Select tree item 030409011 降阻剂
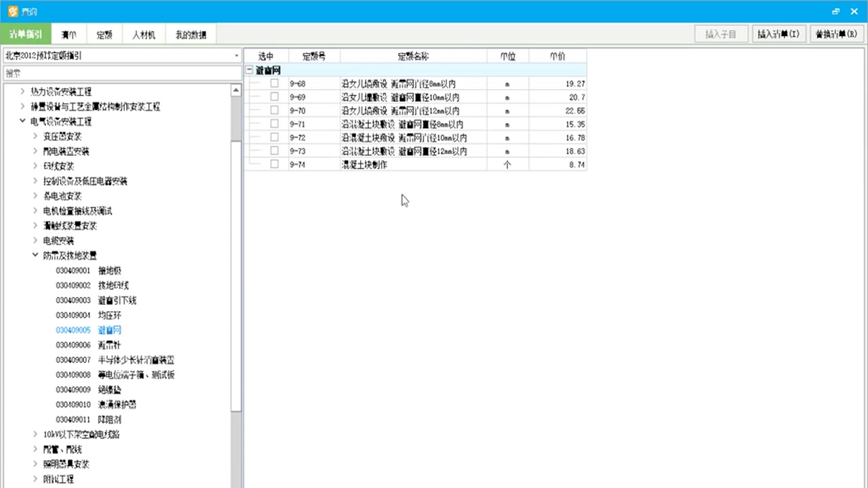Viewport: 868px width, 488px height. tap(88, 420)
